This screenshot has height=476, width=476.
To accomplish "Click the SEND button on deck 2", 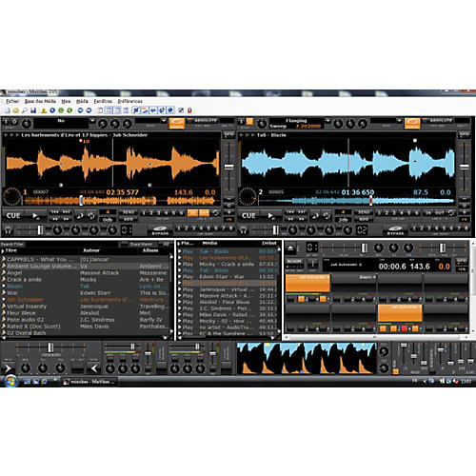I will click(364, 212).
